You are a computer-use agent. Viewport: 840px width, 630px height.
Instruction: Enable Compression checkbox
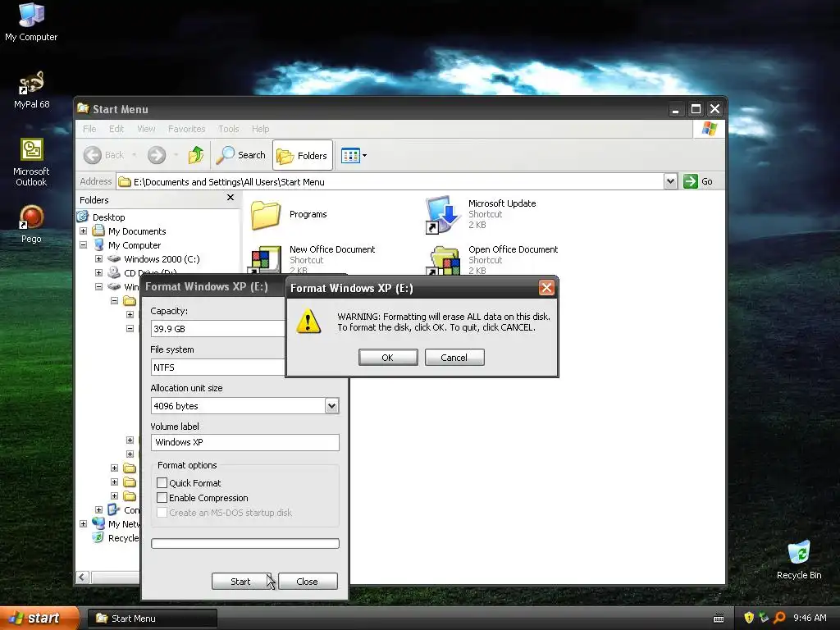[162, 498]
